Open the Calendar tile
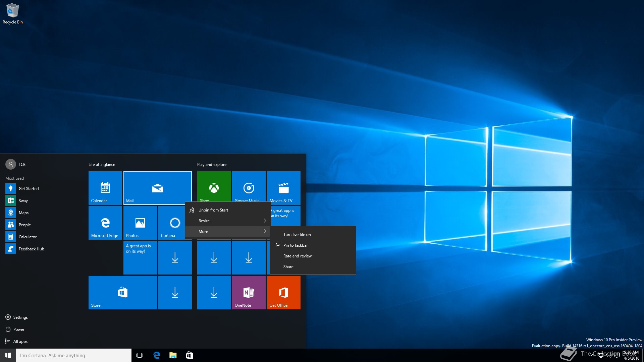This screenshot has width=644, height=362. (x=105, y=188)
